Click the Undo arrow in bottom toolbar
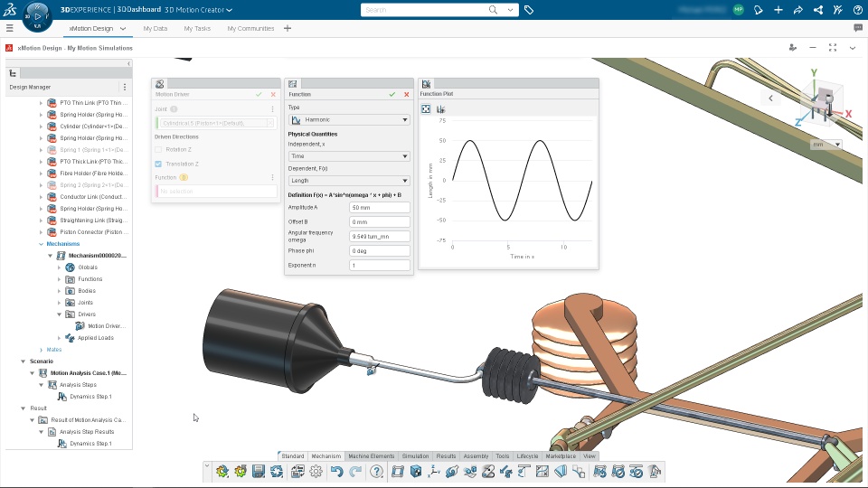This screenshot has height=488, width=868. point(336,472)
